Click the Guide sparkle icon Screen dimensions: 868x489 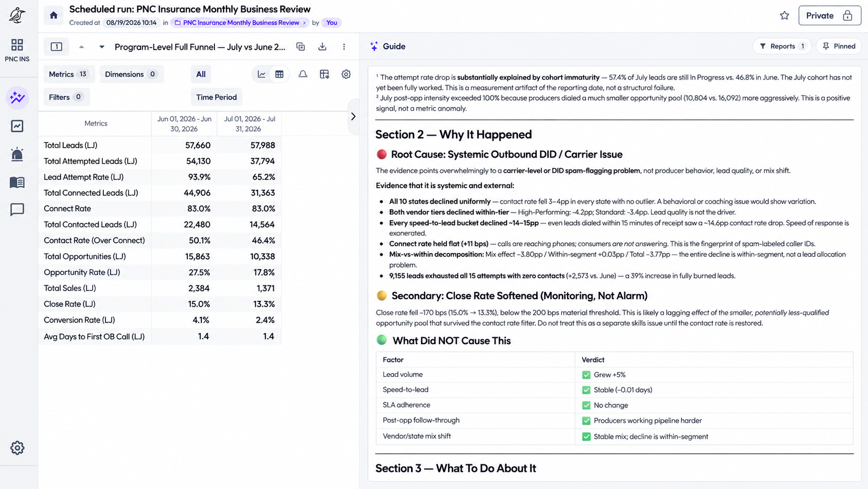(x=374, y=46)
